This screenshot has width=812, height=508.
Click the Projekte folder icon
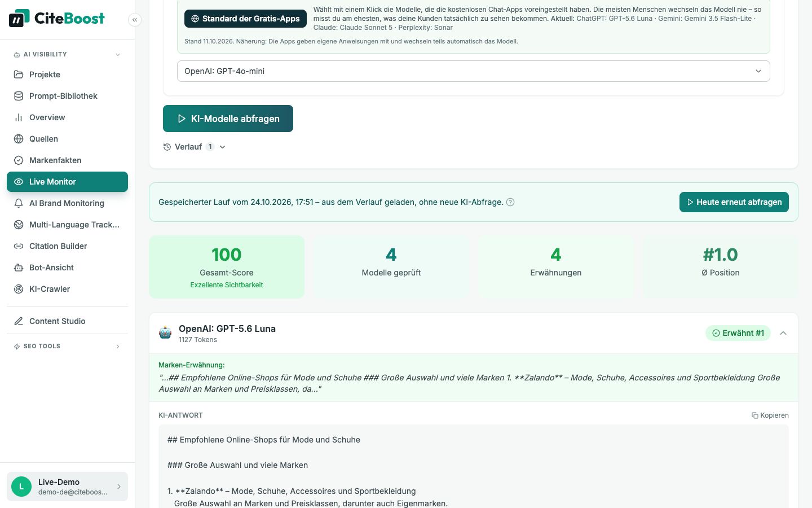[19, 75]
